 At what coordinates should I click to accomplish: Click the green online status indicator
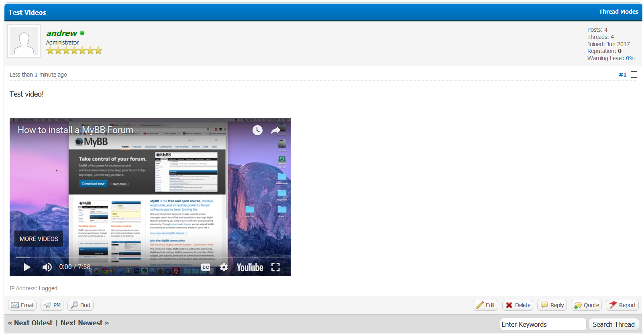[x=82, y=33]
